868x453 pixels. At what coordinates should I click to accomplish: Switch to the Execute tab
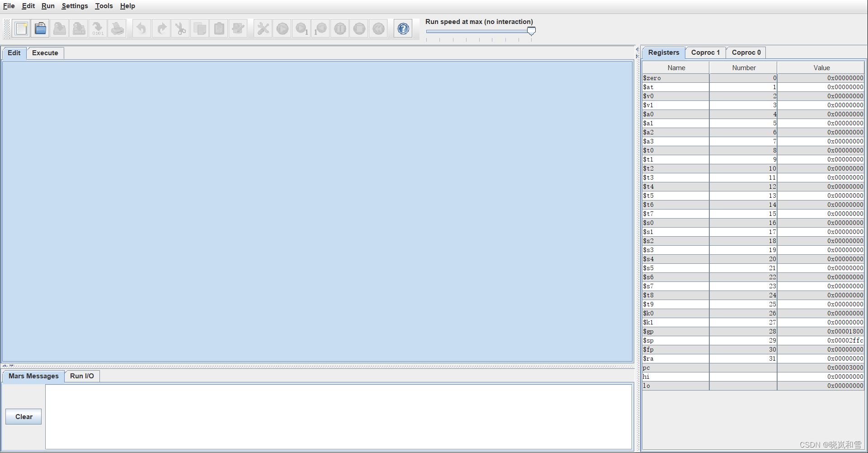[x=45, y=53]
